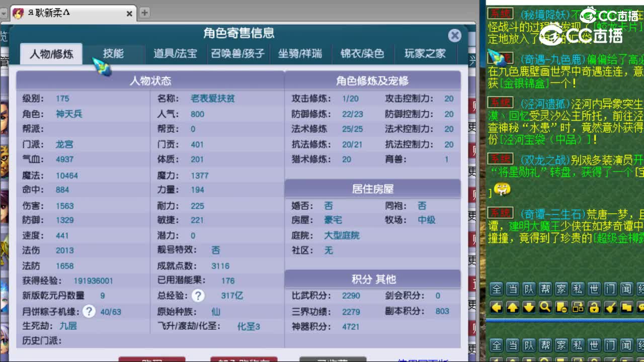The height and width of the screenshot is (362, 644).
Task: Select 当 channel in upper chat panel
Action: click(513, 289)
